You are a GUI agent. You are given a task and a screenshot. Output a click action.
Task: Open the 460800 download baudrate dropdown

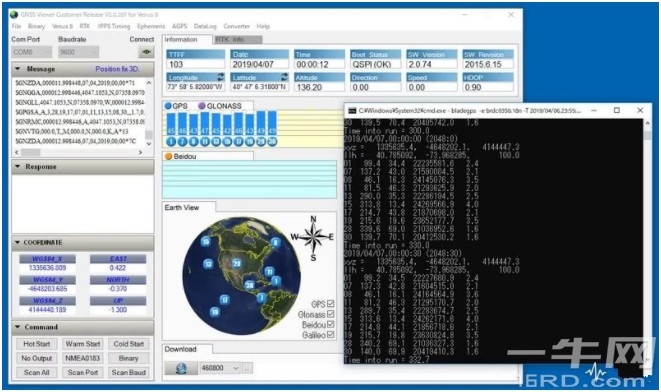tap(220, 368)
